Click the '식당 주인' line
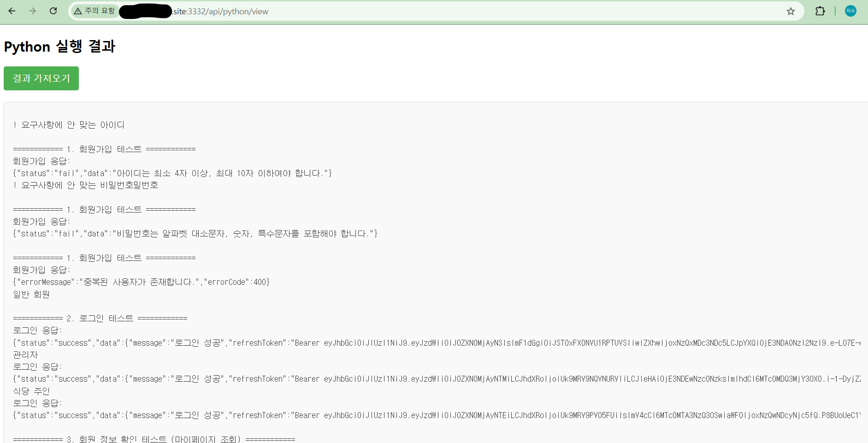The height and width of the screenshot is (443, 868). tap(31, 391)
